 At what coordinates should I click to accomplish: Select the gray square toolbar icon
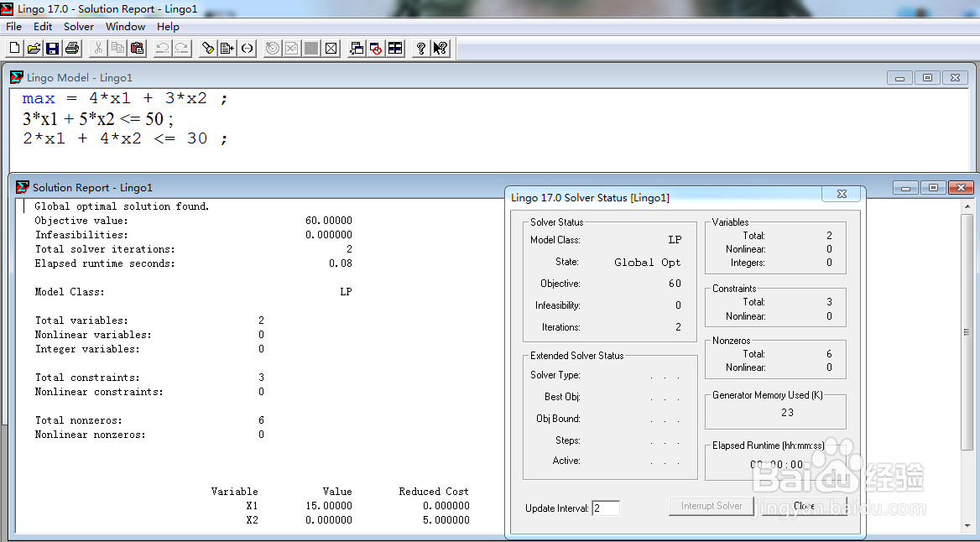click(x=311, y=48)
